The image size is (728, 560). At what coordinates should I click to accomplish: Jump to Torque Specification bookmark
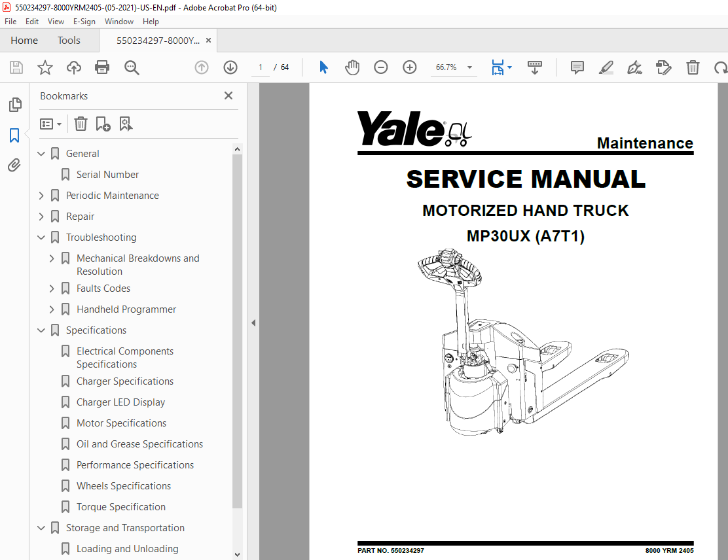120,506
